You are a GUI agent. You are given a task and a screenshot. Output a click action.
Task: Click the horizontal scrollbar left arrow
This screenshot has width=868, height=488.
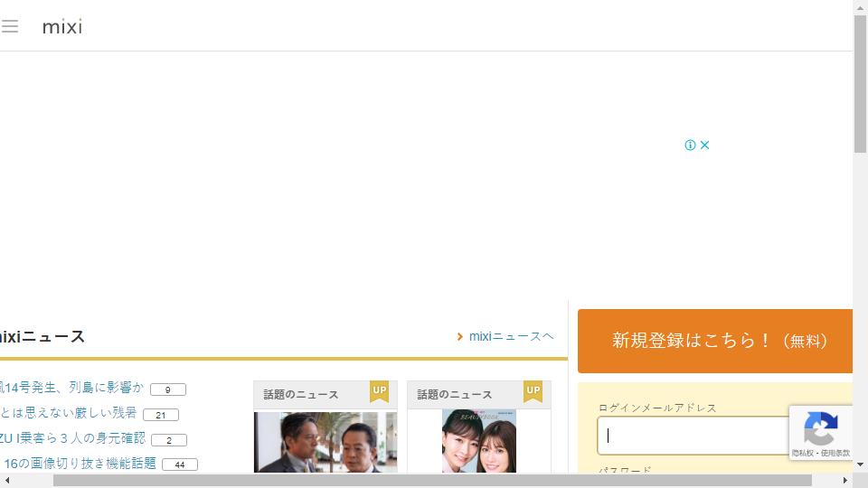tap(6, 480)
